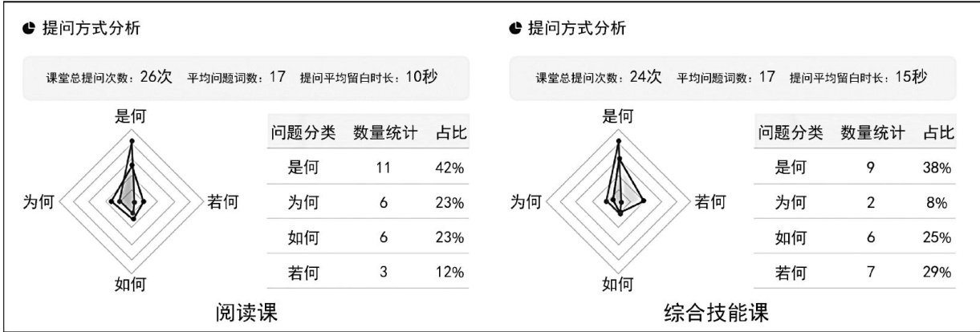Click the 为何 axis label on the right radar chart
980x332 pixels.
click(525, 201)
